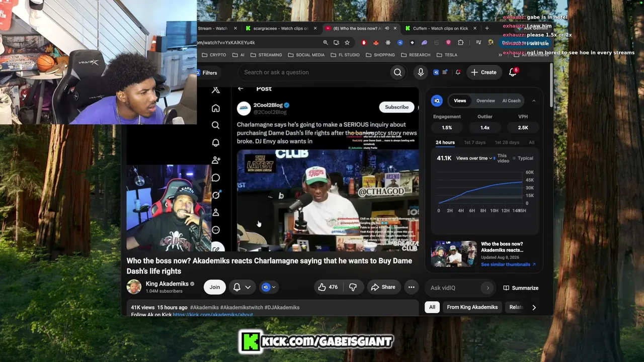Screen dimensions: 644x362
Task: Switch to the AI Coach tab
Action: tap(511, 101)
